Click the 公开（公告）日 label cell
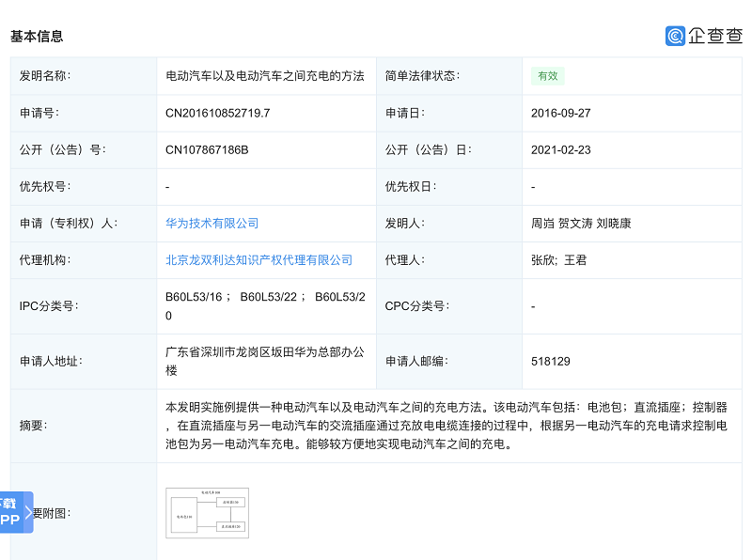 [x=449, y=150]
